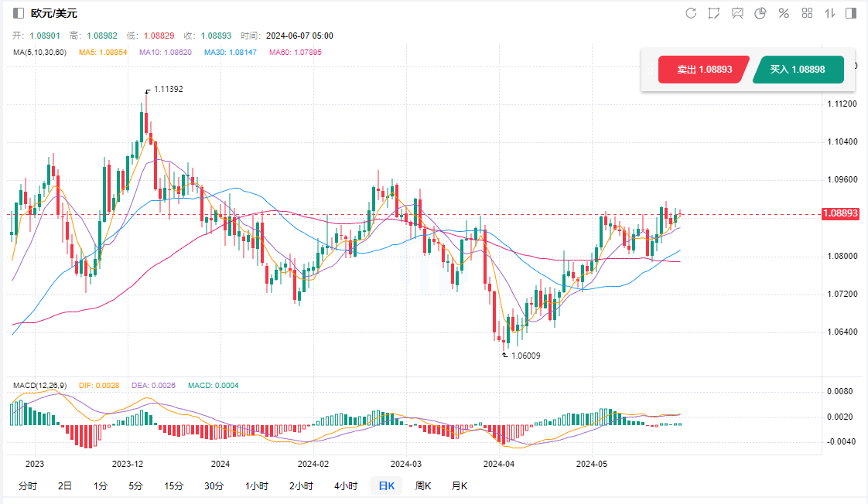Switch to 周K weekly chart
Viewport: 868px width, 504px height.
(423, 486)
